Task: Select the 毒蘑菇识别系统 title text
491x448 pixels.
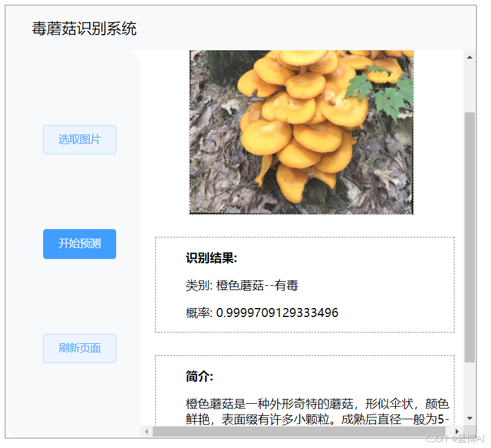Action: (84, 29)
